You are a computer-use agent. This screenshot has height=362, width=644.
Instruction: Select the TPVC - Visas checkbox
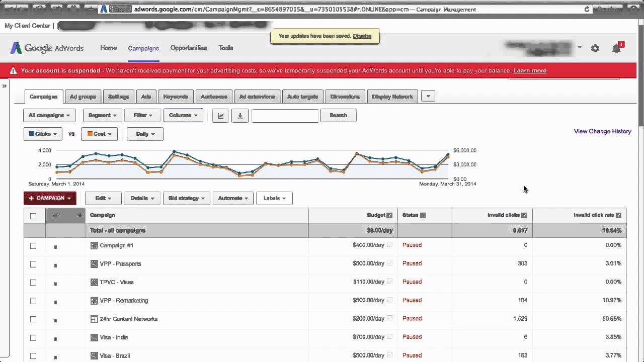(33, 283)
